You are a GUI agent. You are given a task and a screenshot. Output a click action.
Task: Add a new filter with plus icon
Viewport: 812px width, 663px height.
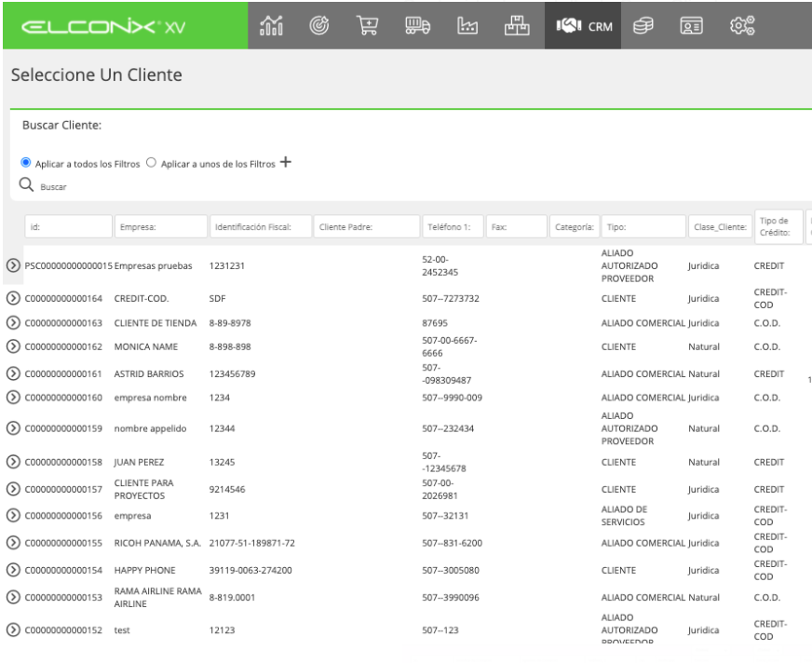[285, 162]
